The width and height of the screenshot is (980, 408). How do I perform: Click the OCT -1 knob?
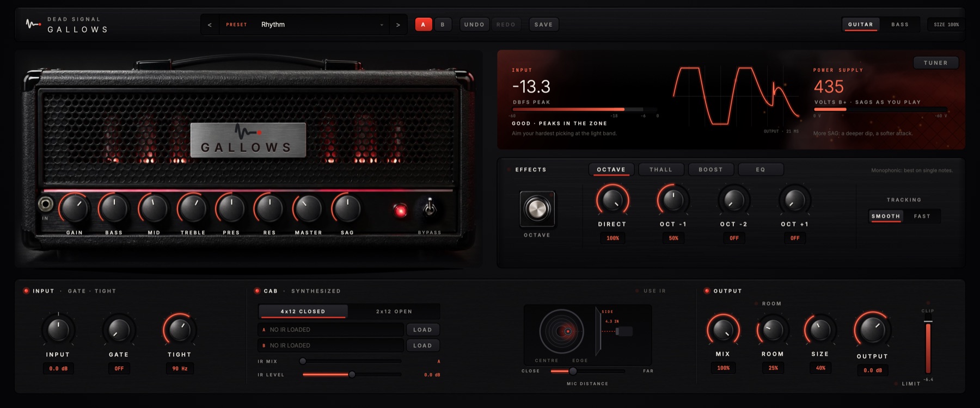[x=673, y=200]
